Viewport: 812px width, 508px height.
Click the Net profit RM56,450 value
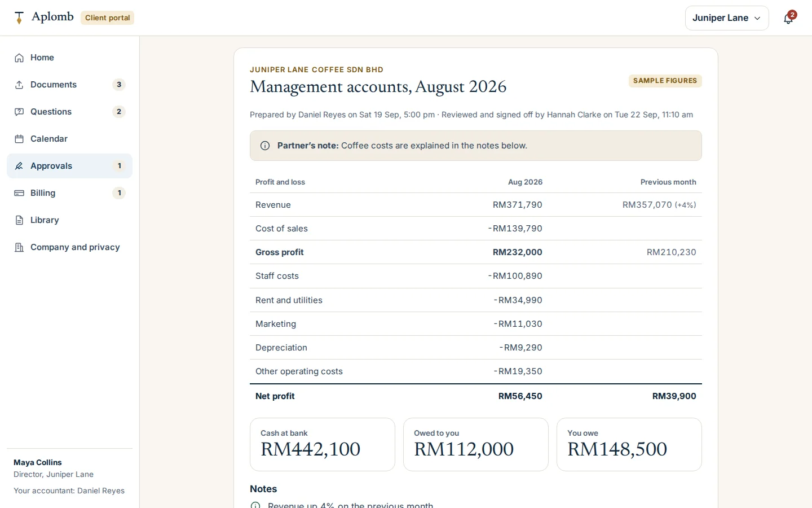point(520,396)
